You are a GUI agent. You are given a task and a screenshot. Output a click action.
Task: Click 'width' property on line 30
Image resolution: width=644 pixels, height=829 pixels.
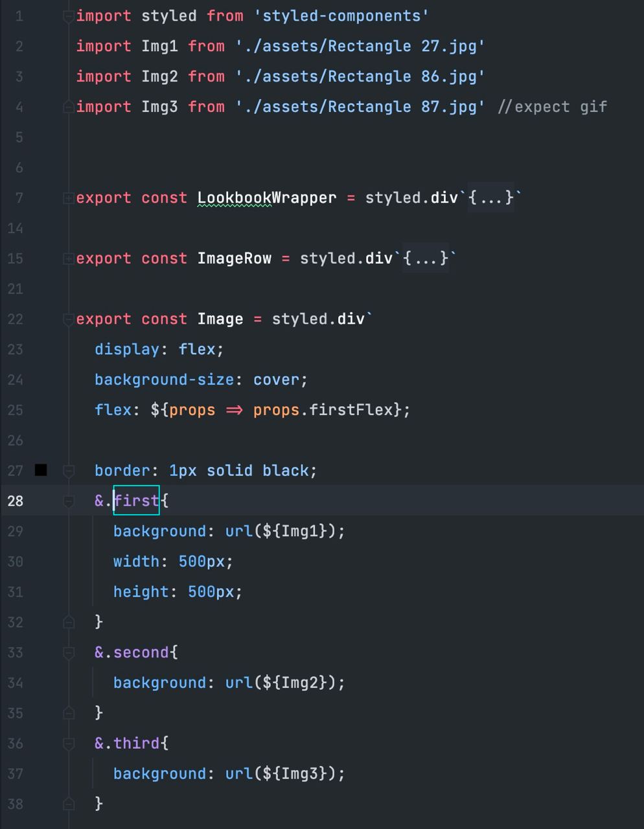(136, 562)
